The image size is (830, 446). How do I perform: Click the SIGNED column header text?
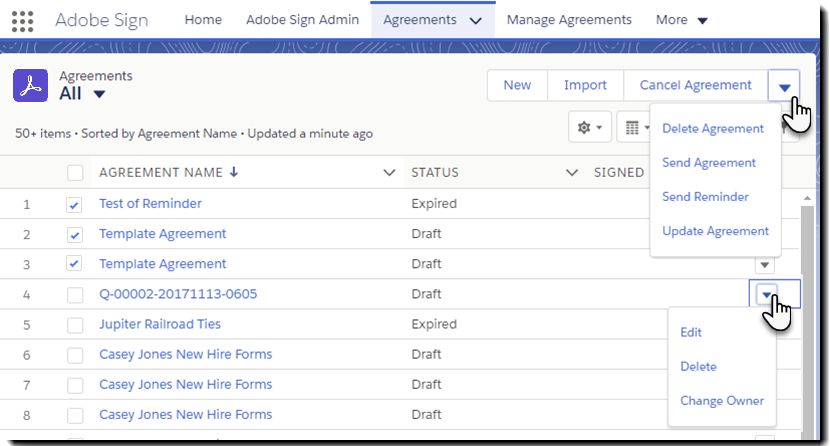[619, 172]
